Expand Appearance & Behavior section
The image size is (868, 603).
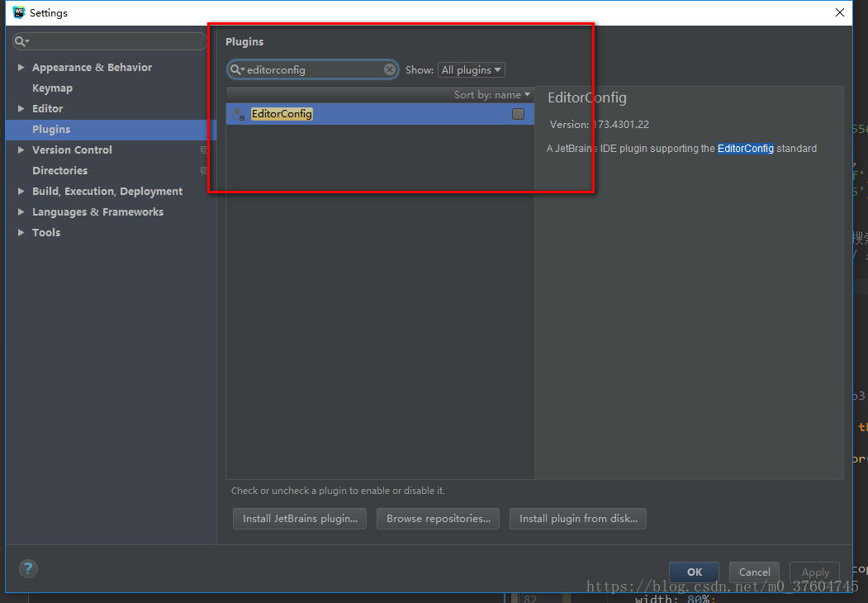21,68
